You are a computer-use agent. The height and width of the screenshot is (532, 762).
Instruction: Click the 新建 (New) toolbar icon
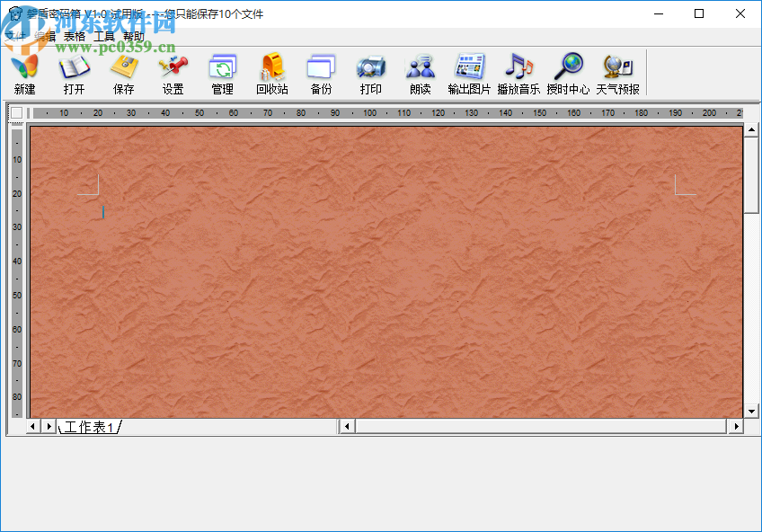25,74
